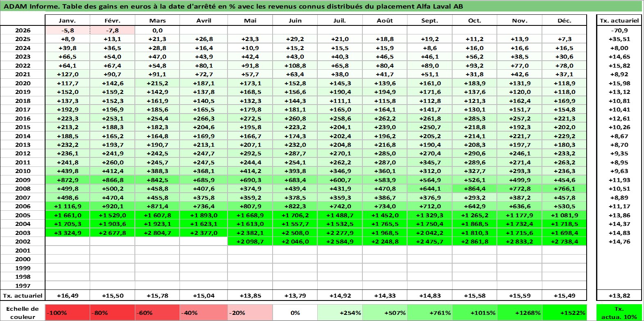644x321 pixels.
Task: Click the Févr. column header
Action: [112, 20]
